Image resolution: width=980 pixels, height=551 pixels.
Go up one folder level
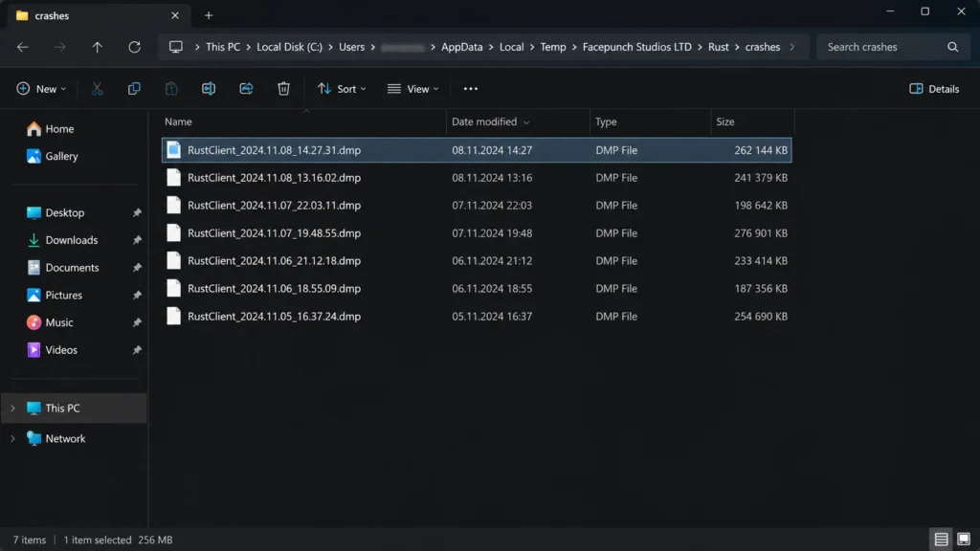[97, 47]
